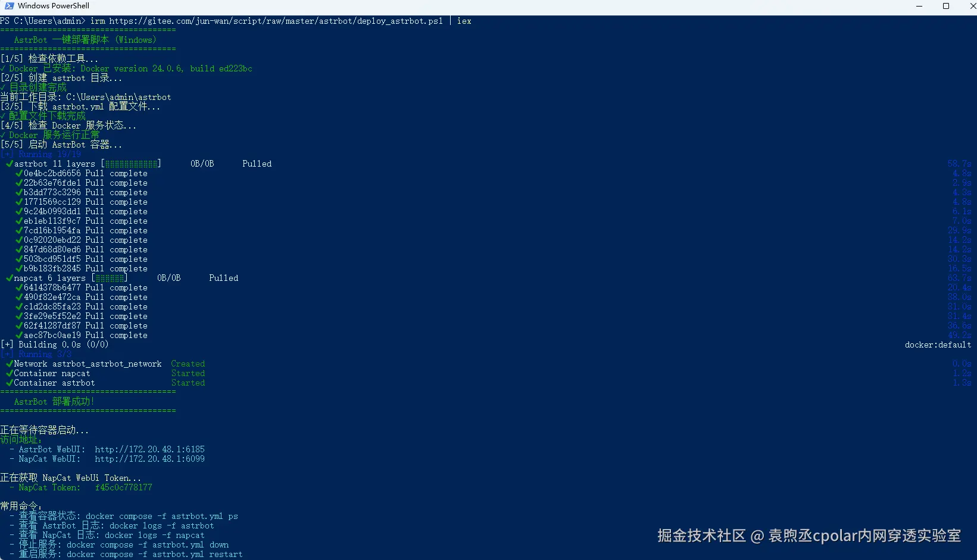Click layer hash "0c92020ebd22"
Viewport: 977px width, 560px height.
52,240
